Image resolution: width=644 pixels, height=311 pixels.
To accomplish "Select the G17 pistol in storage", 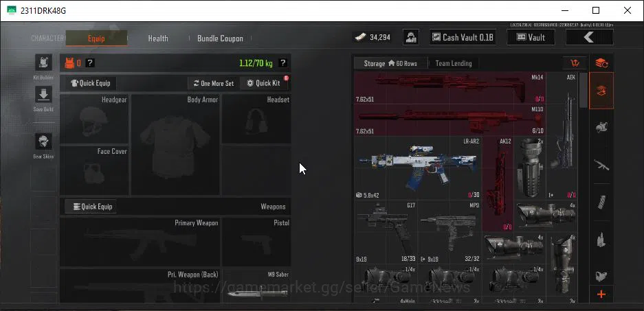I will pyautogui.click(x=386, y=232).
